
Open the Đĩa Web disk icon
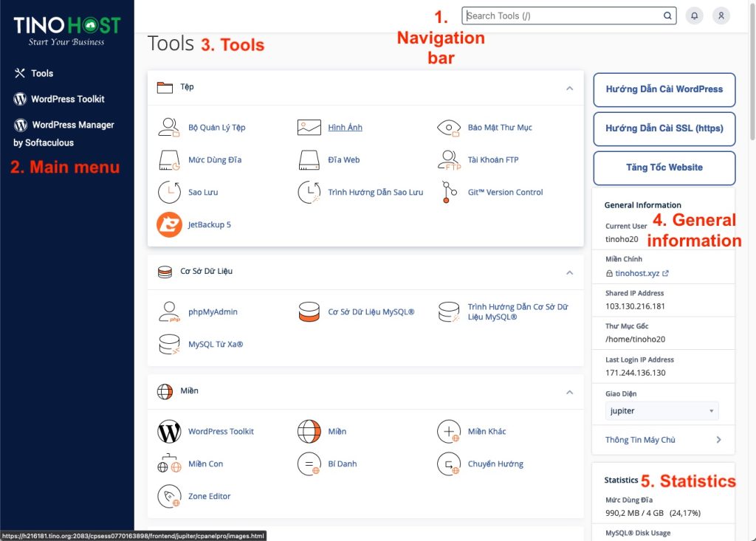(309, 160)
